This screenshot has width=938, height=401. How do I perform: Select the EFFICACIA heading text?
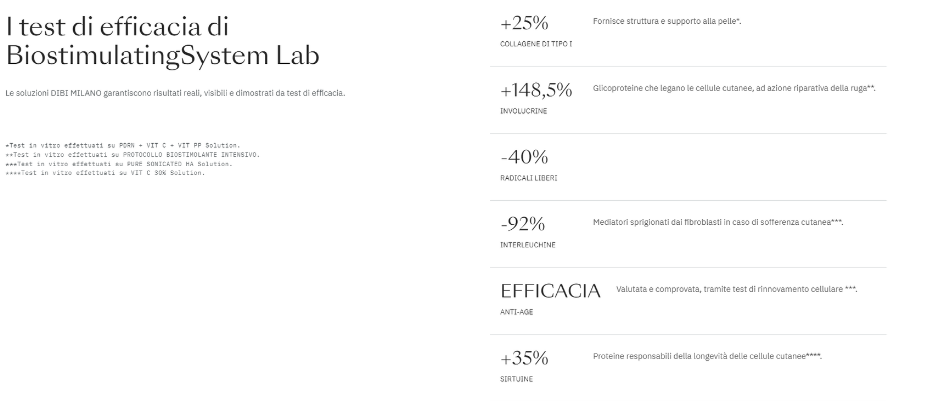(550, 291)
